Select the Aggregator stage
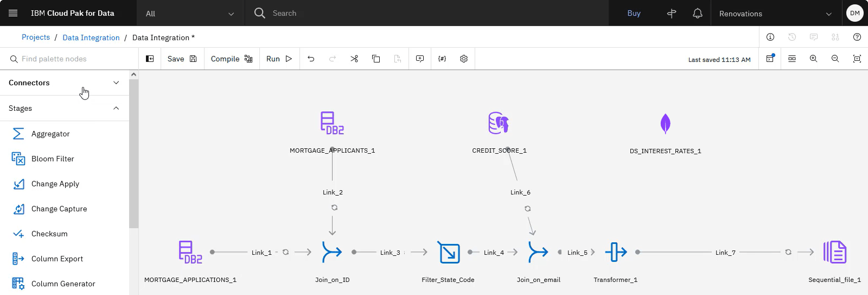Image resolution: width=868 pixels, height=295 pixels. pos(65,134)
